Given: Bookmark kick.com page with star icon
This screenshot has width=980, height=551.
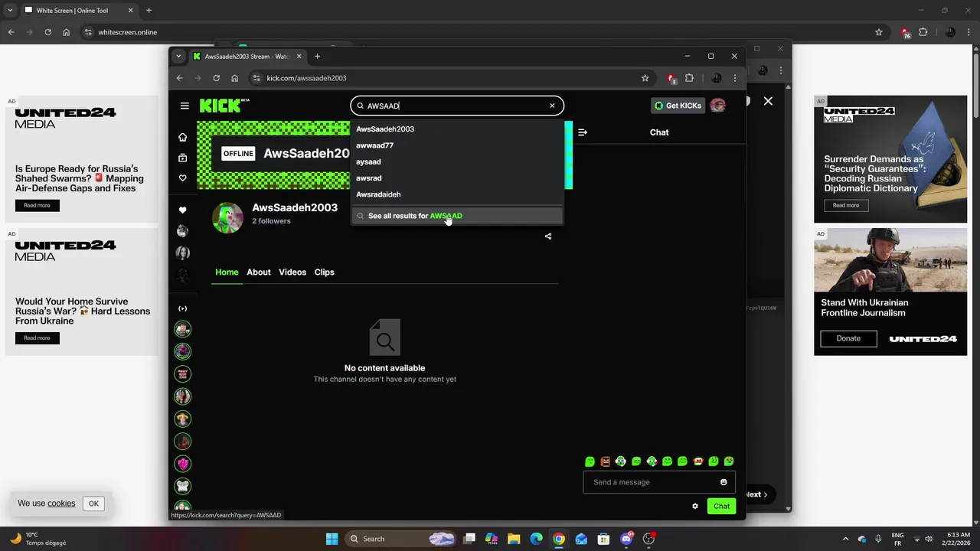Looking at the screenshot, I should [x=645, y=78].
